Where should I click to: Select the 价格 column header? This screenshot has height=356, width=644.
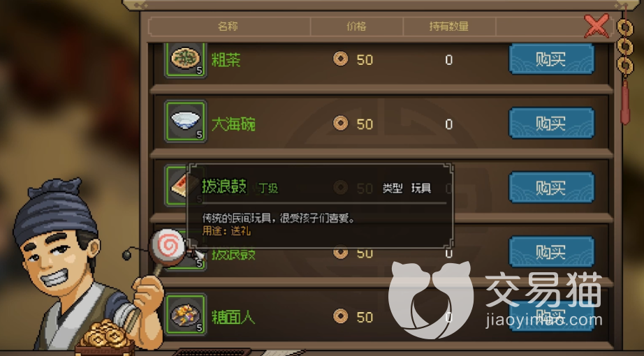click(356, 27)
